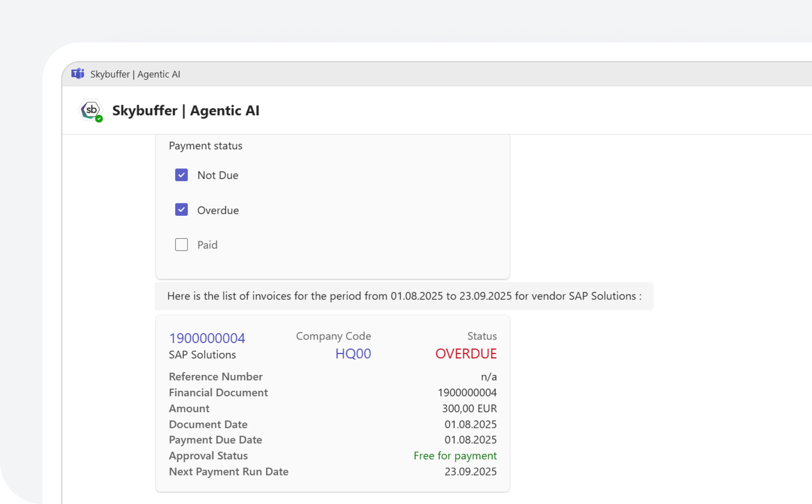The image size is (812, 504).
Task: Uncheck the Overdue checkbox
Action: pyautogui.click(x=181, y=210)
